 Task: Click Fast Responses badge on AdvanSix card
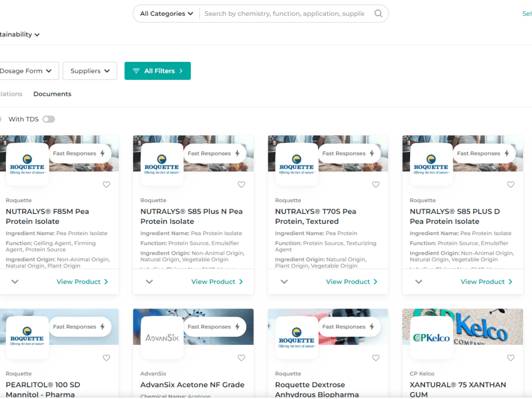(x=215, y=327)
